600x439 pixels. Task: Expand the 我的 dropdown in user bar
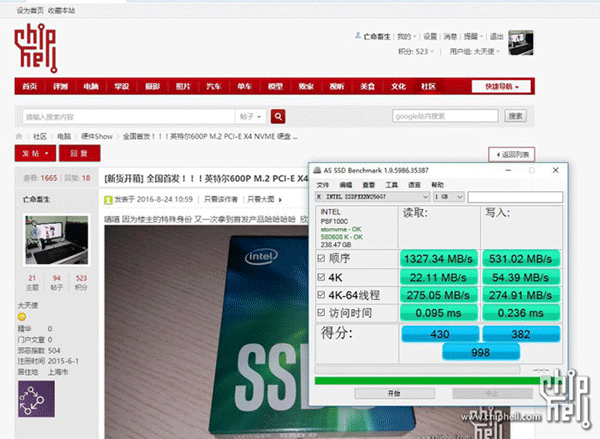tap(406, 36)
